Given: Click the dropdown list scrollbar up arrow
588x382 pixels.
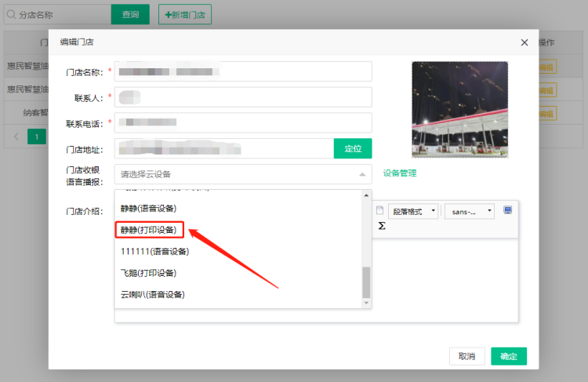Looking at the screenshot, I should [x=366, y=195].
